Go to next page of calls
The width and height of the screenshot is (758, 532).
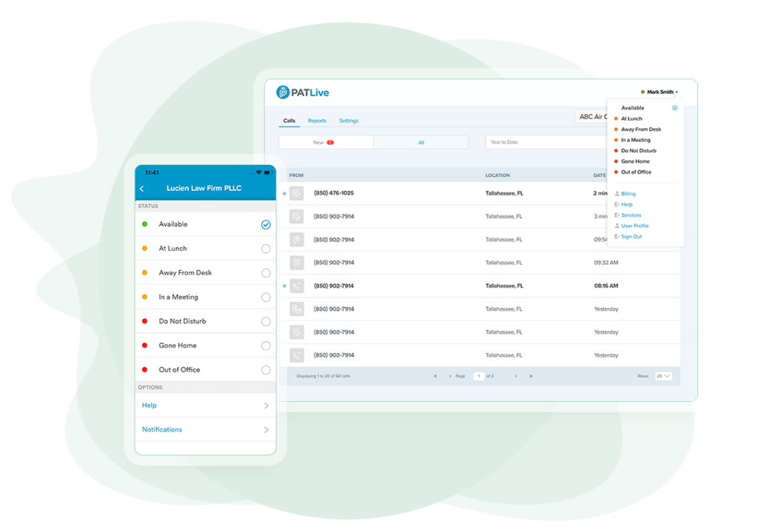(516, 376)
